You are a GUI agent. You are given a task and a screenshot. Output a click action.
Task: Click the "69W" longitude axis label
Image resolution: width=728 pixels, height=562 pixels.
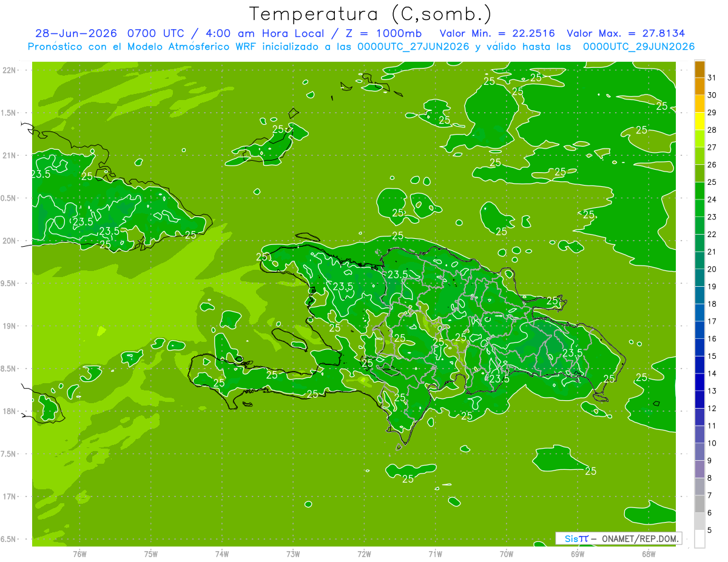pos(578,554)
